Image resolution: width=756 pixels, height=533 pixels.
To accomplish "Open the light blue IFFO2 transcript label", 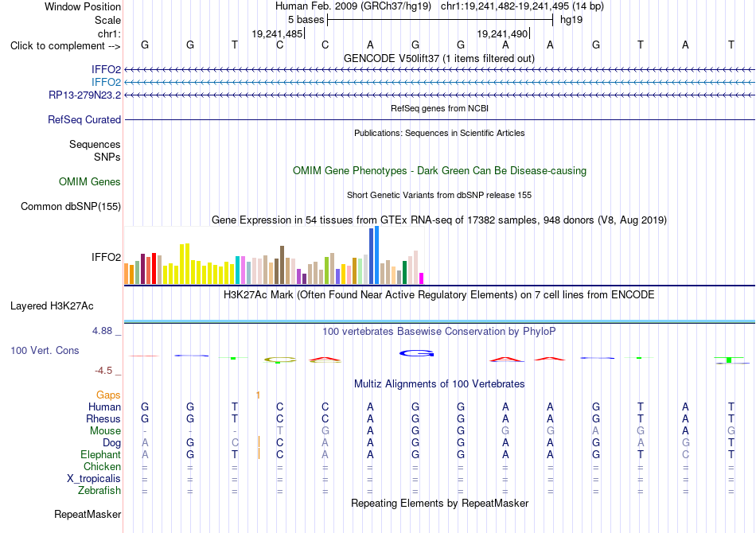I will click(x=106, y=82).
